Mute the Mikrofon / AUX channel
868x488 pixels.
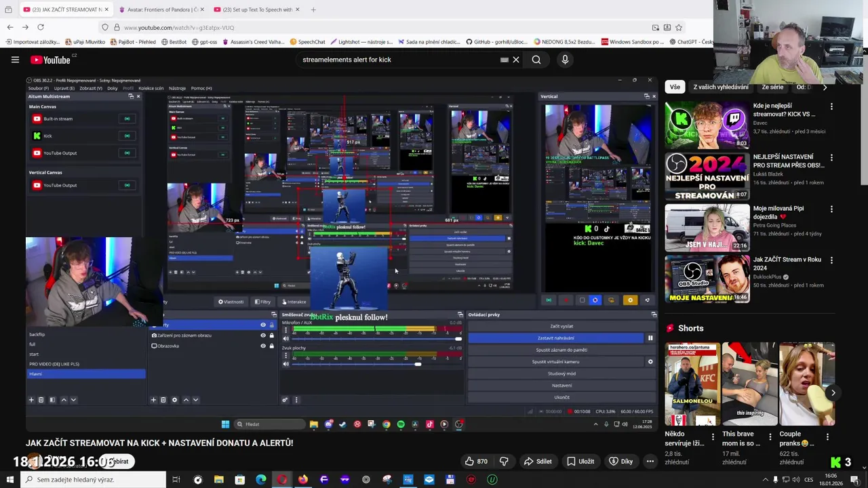click(x=285, y=338)
